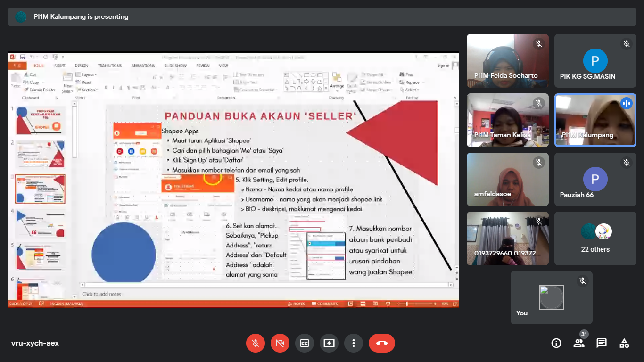
Task: Toggle closed captions button
Action: (305, 343)
